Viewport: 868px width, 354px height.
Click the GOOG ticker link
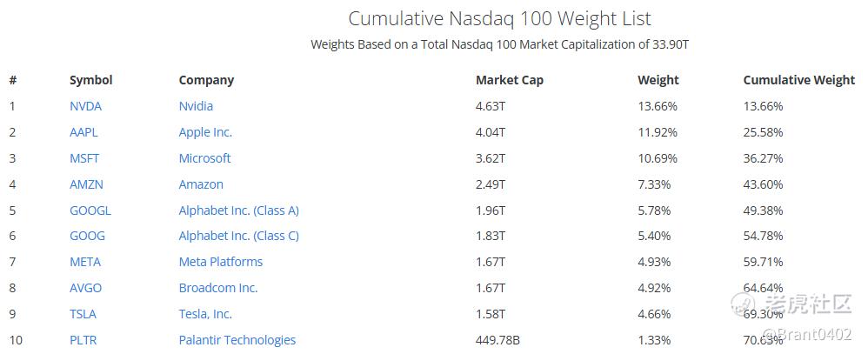[x=87, y=236]
